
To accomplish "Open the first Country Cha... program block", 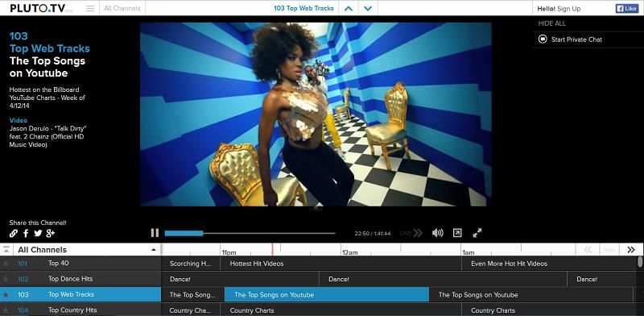I will tap(191, 310).
